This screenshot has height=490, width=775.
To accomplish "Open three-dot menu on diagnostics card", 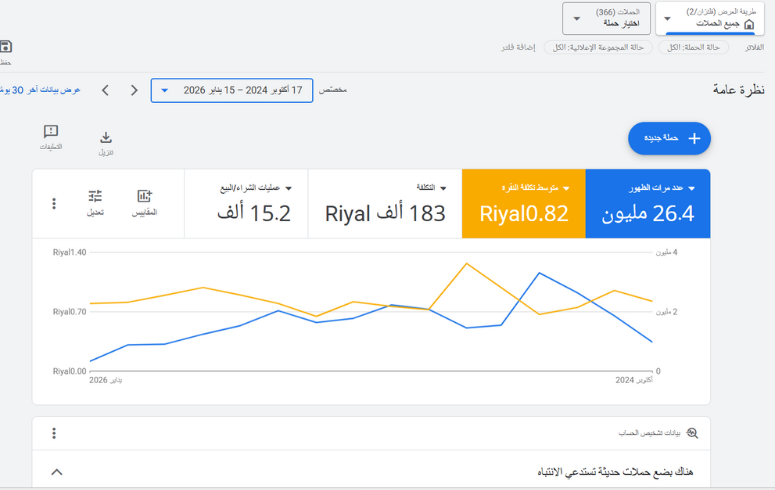I will click(54, 433).
